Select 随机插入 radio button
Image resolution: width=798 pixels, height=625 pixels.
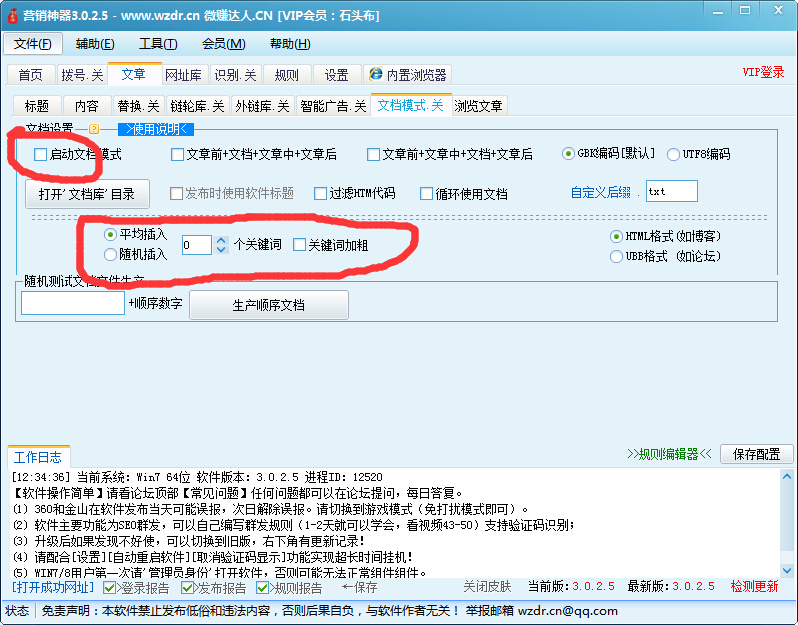coord(110,254)
